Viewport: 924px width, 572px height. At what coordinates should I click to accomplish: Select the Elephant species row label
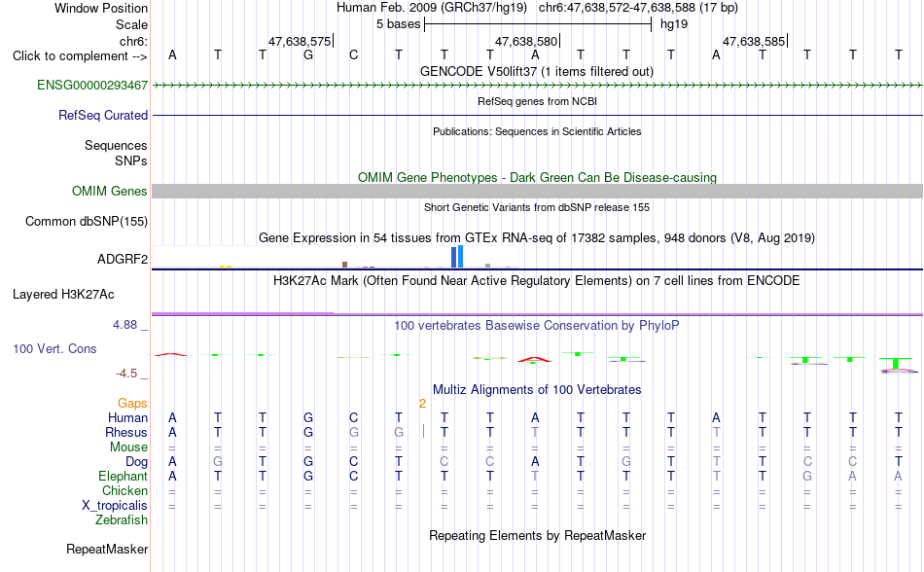pos(123,476)
